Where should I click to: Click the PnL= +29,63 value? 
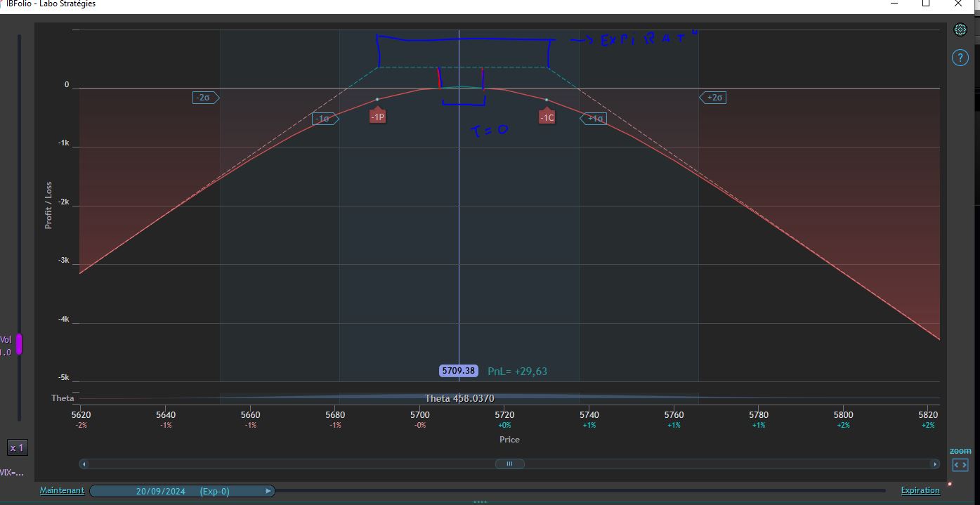(517, 371)
